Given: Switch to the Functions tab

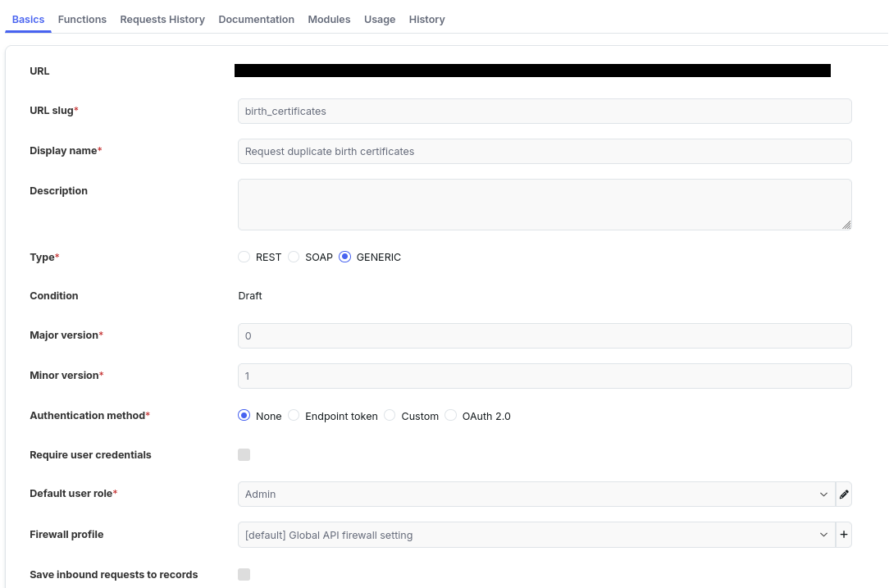Looking at the screenshot, I should coord(82,20).
